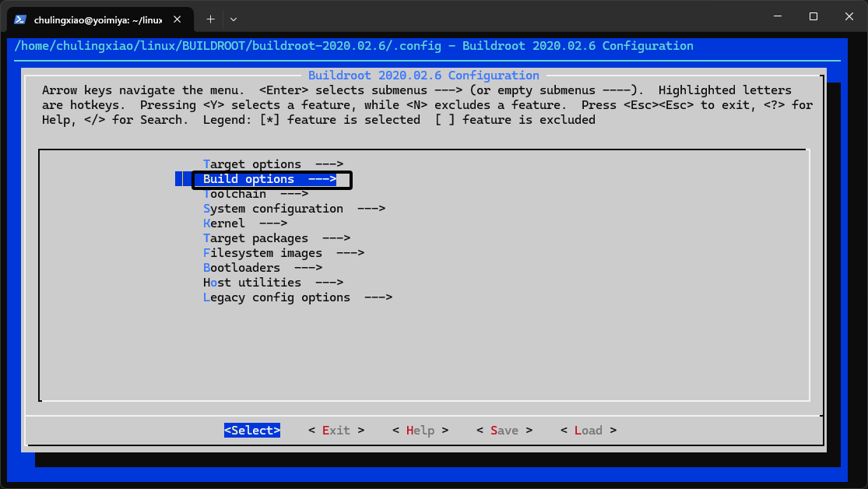The image size is (868, 489).
Task: Select the chulingxiao@yoimiya terminal tab
Action: tap(100, 19)
